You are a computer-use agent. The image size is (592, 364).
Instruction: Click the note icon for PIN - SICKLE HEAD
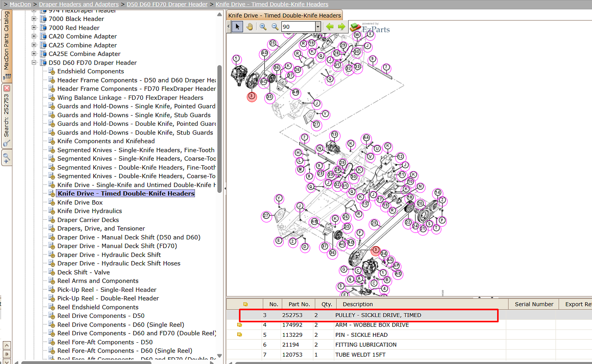click(x=239, y=335)
